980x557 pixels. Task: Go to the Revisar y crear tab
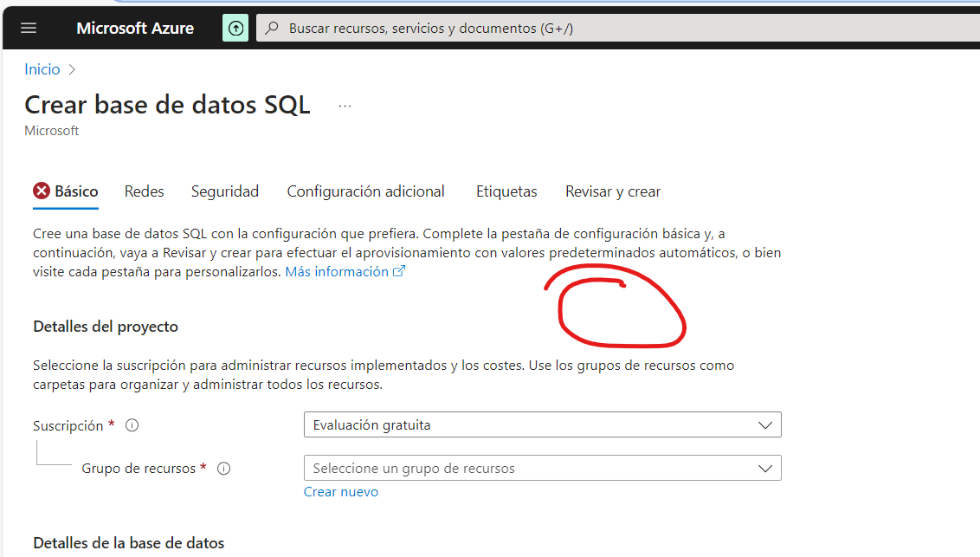coord(613,191)
